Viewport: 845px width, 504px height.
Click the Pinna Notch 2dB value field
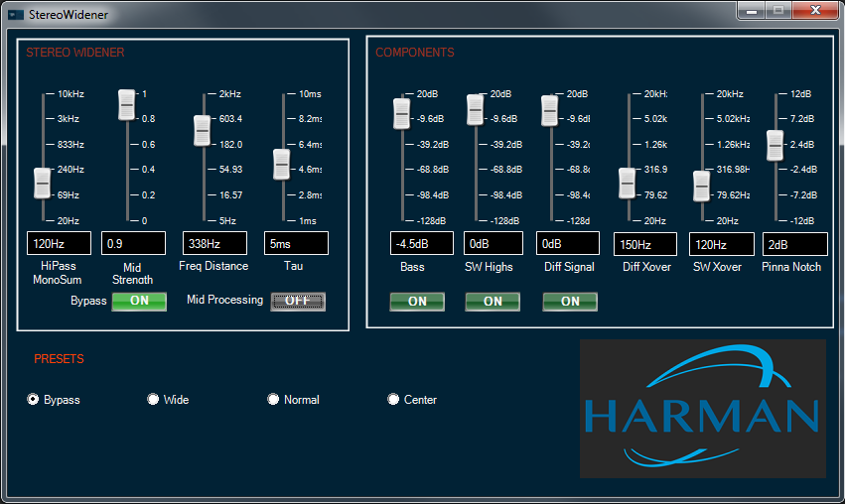[x=795, y=244]
